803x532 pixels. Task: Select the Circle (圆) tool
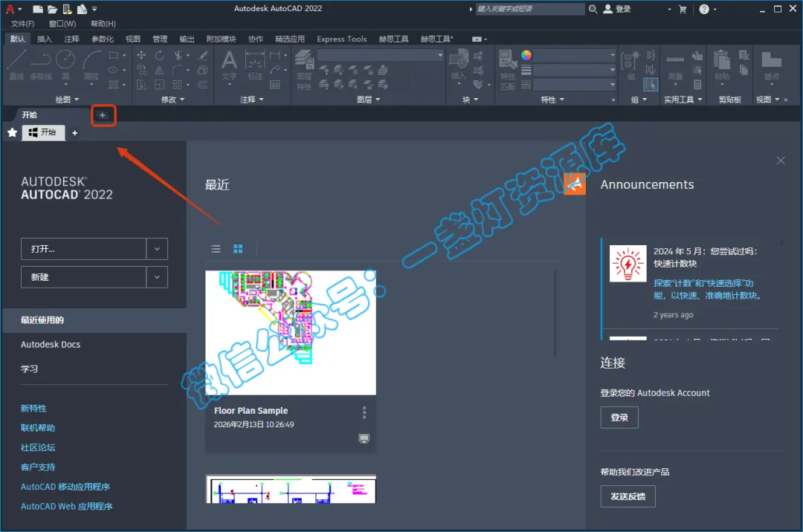pyautogui.click(x=65, y=65)
